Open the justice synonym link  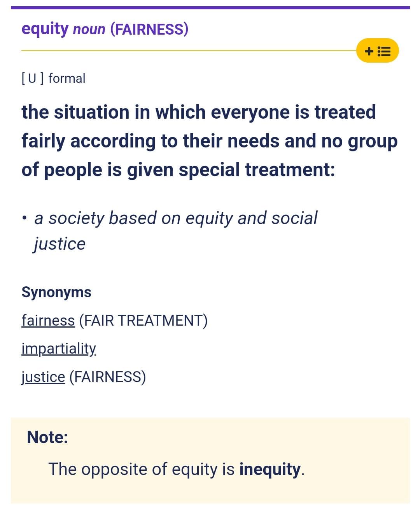point(43,377)
